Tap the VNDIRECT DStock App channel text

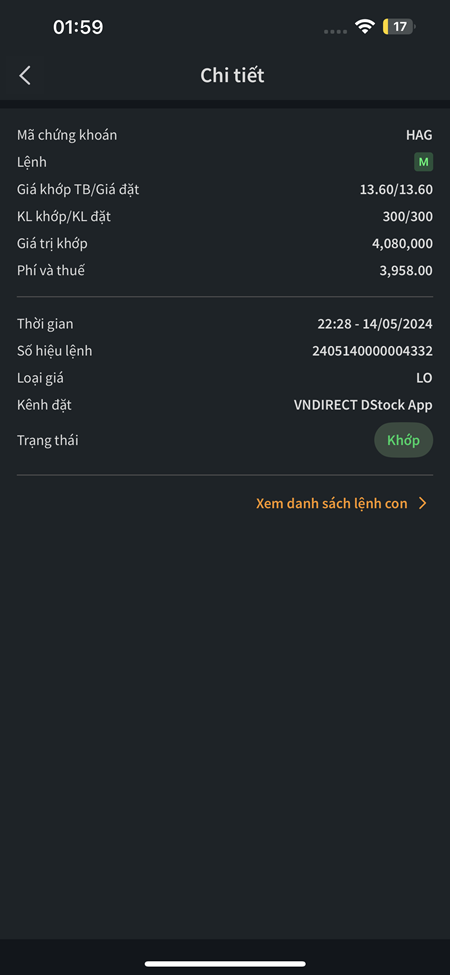tap(363, 405)
